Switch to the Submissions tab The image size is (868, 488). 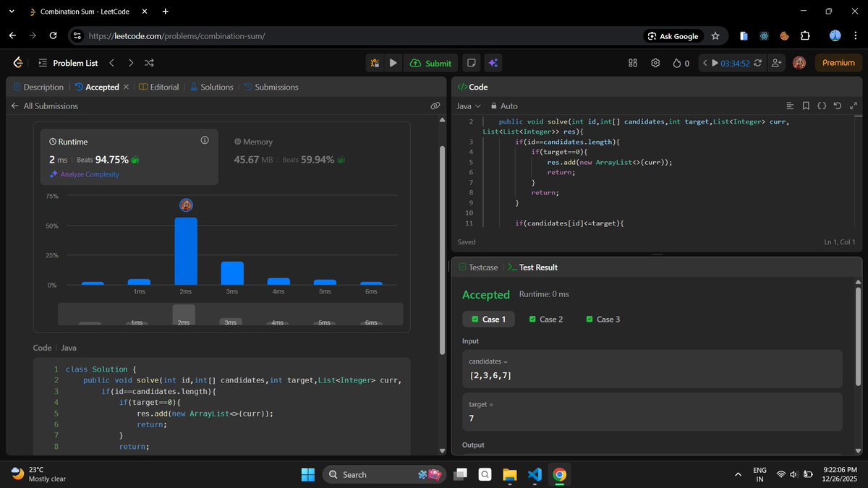pyautogui.click(x=271, y=87)
